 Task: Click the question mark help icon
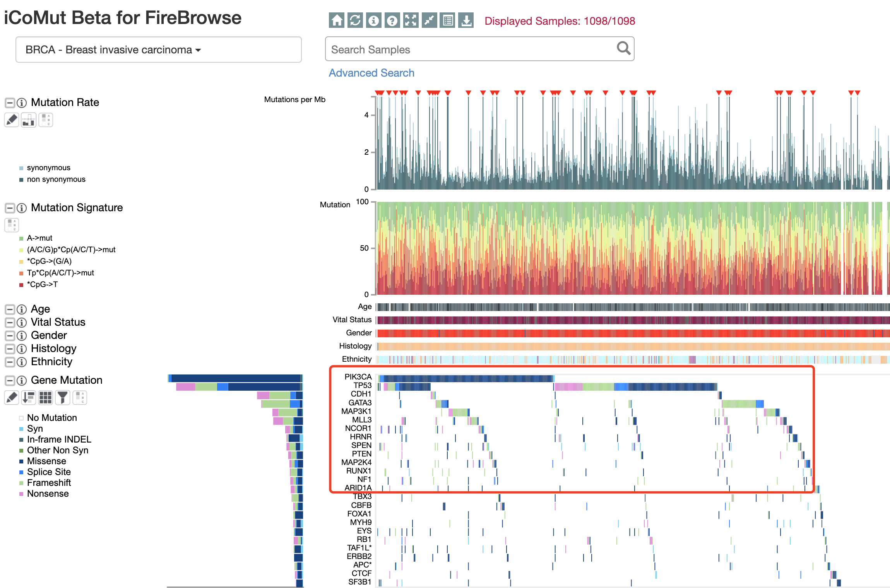coord(392,21)
